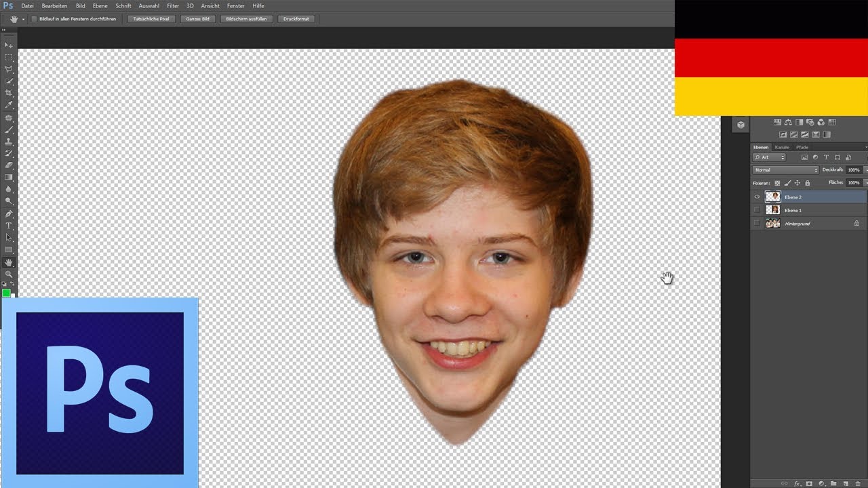The image size is (868, 488).
Task: Select the Type tool
Action: tap(9, 226)
